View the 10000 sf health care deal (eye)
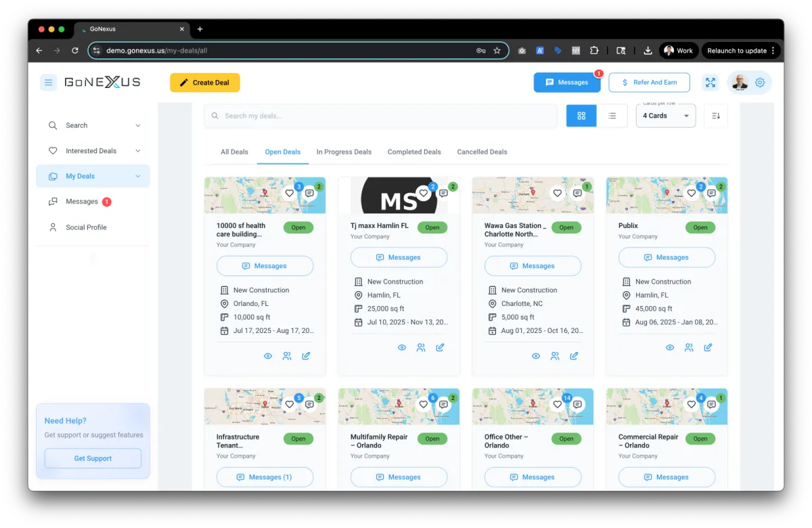Image resolution: width=812 pixels, height=528 pixels. [x=268, y=356]
